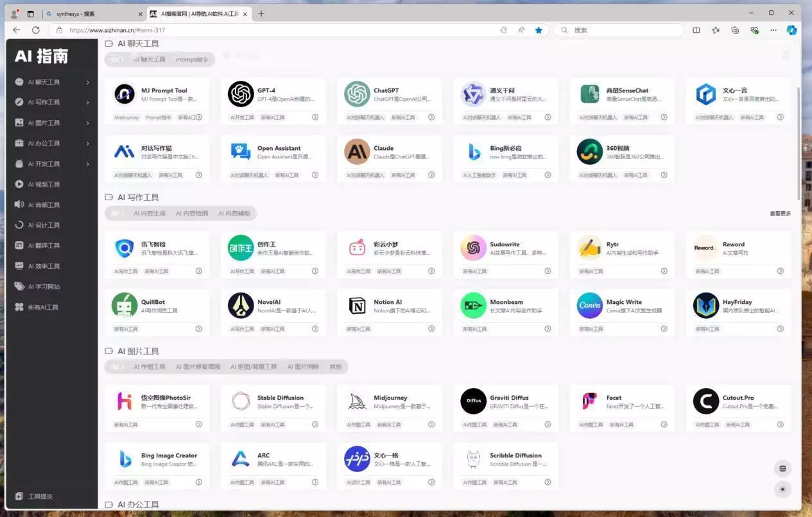Switch to the AI 内容检测 tab
The width and height of the screenshot is (812, 517).
click(x=191, y=214)
